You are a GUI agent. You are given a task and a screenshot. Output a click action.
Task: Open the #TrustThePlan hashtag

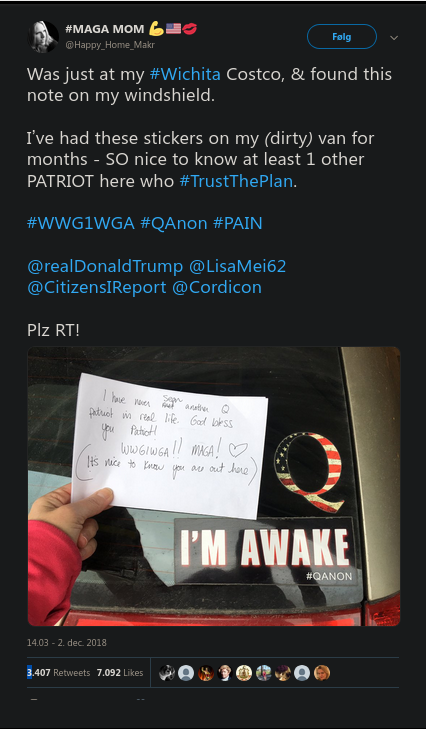pos(236,181)
